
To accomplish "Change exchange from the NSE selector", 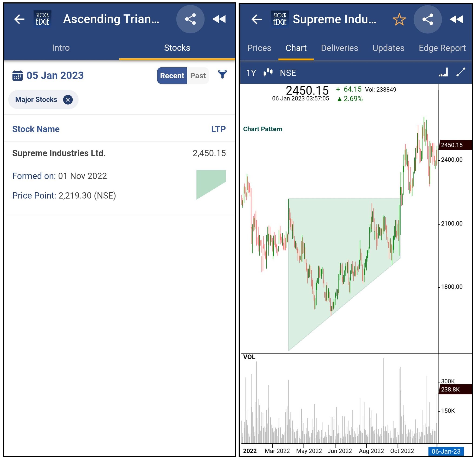I will tap(288, 72).
